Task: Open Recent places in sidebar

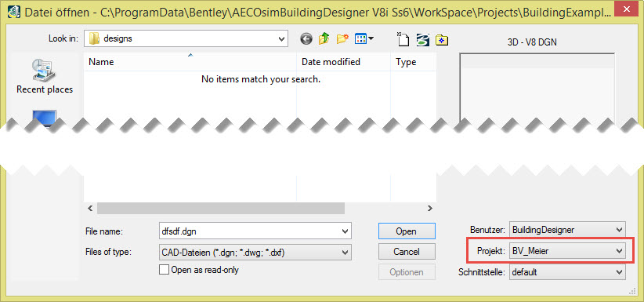Action: click(x=45, y=77)
